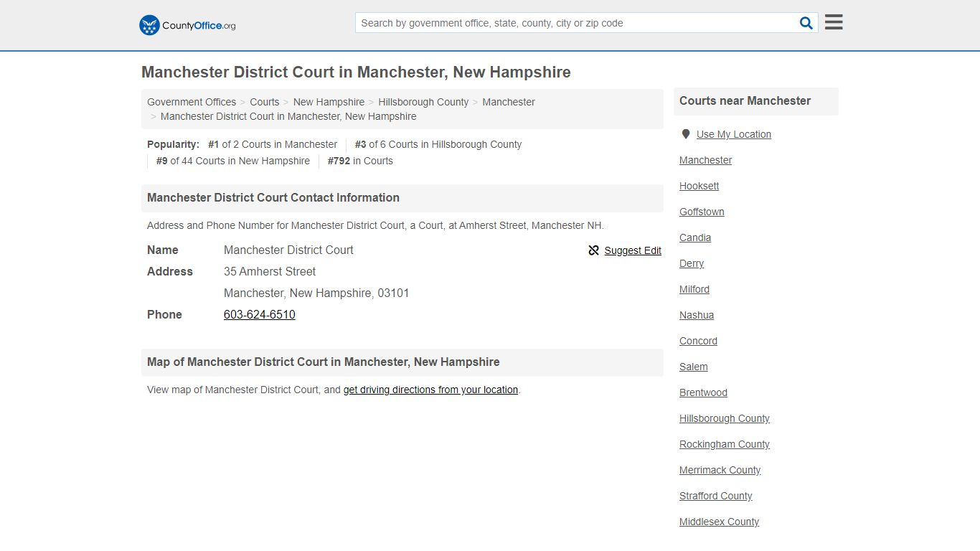Image resolution: width=980 pixels, height=551 pixels.
Task: Select the address '35 Amherst Street'
Action: [270, 271]
